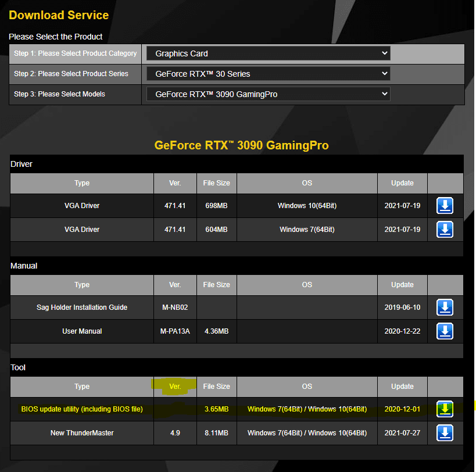
Task: Download the User Manual file
Action: 445,331
